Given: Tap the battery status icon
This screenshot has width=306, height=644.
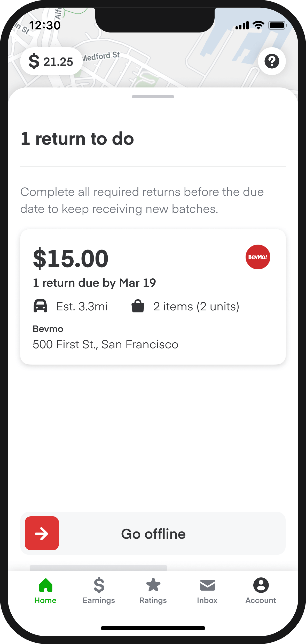Looking at the screenshot, I should pos(277,25).
